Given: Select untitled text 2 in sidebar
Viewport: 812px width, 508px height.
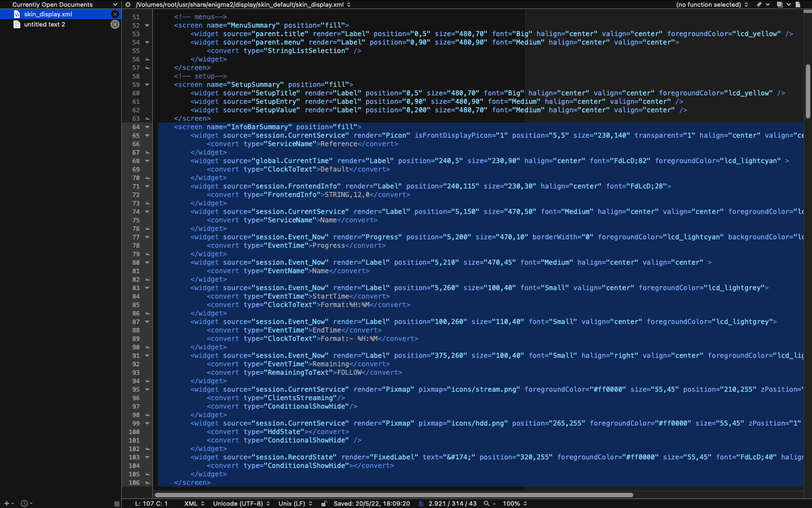Looking at the screenshot, I should 45,24.
